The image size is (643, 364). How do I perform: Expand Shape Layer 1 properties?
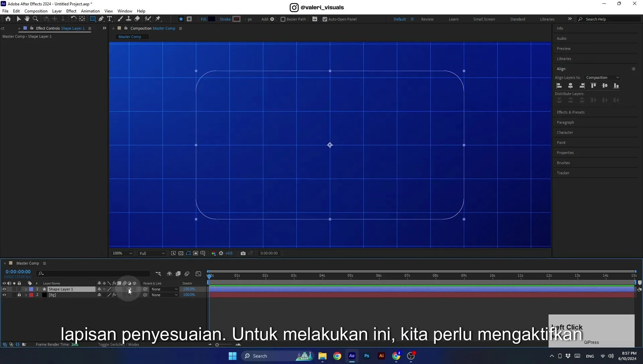[x=26, y=289]
